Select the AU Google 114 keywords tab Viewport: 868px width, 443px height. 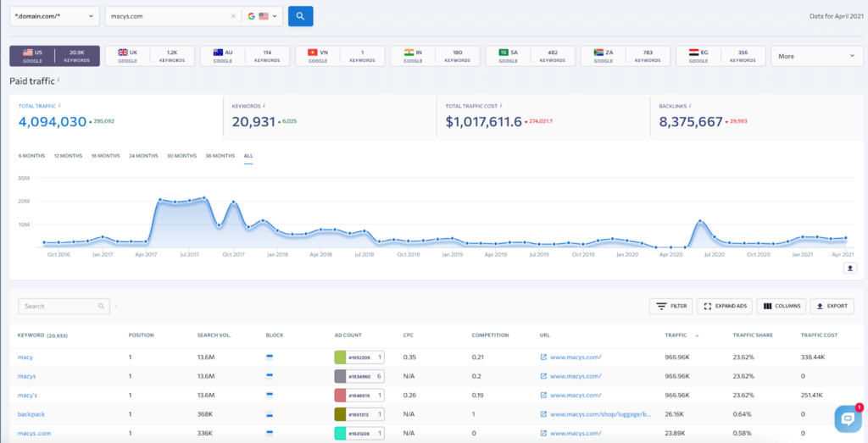point(245,56)
